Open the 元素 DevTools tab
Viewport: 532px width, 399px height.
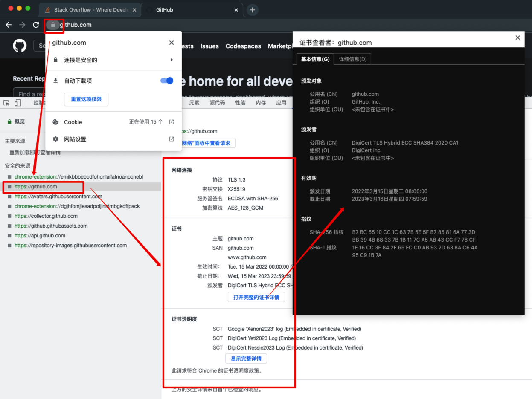pyautogui.click(x=194, y=103)
